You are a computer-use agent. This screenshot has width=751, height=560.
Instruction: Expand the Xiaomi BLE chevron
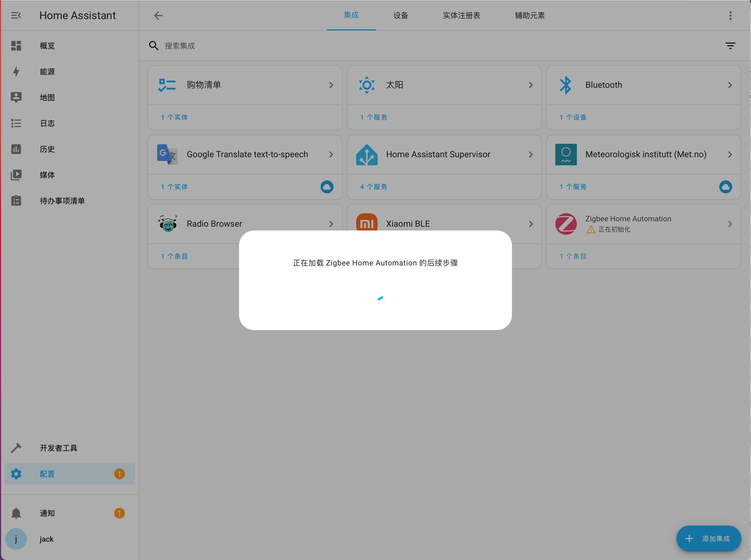pos(531,224)
